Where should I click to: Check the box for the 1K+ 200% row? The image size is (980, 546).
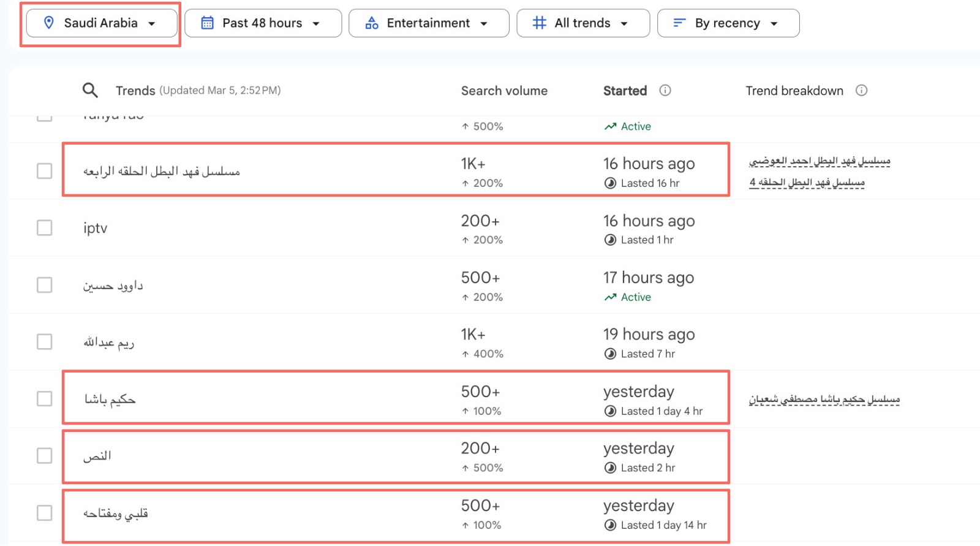45,171
